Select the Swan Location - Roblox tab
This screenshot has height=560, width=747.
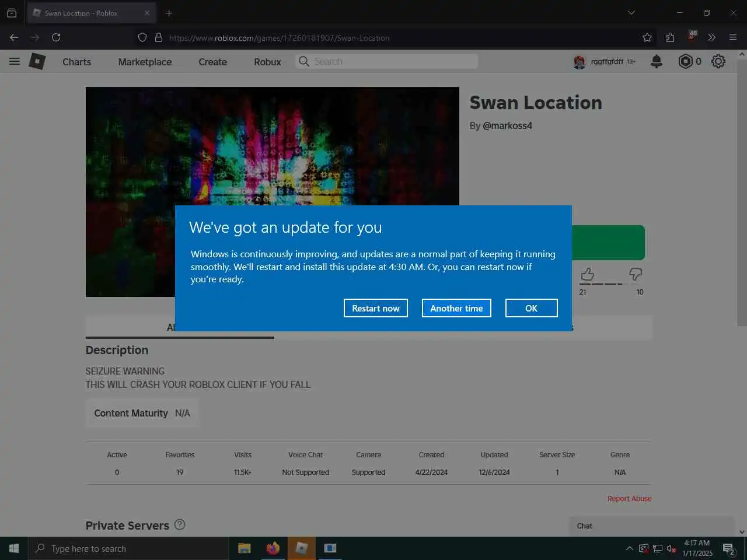[x=90, y=13]
